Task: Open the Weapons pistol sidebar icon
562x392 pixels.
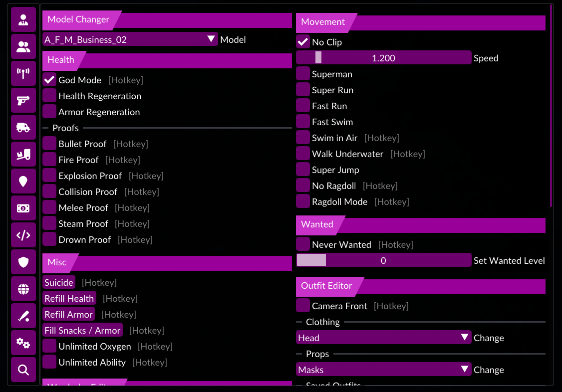Action: pyautogui.click(x=23, y=100)
